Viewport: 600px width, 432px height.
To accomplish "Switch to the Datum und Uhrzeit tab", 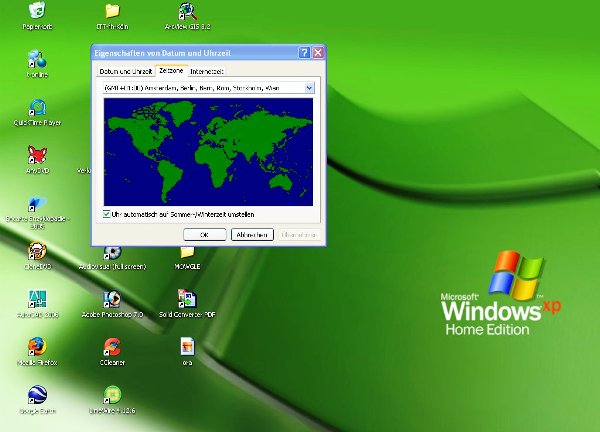I will click(x=126, y=72).
